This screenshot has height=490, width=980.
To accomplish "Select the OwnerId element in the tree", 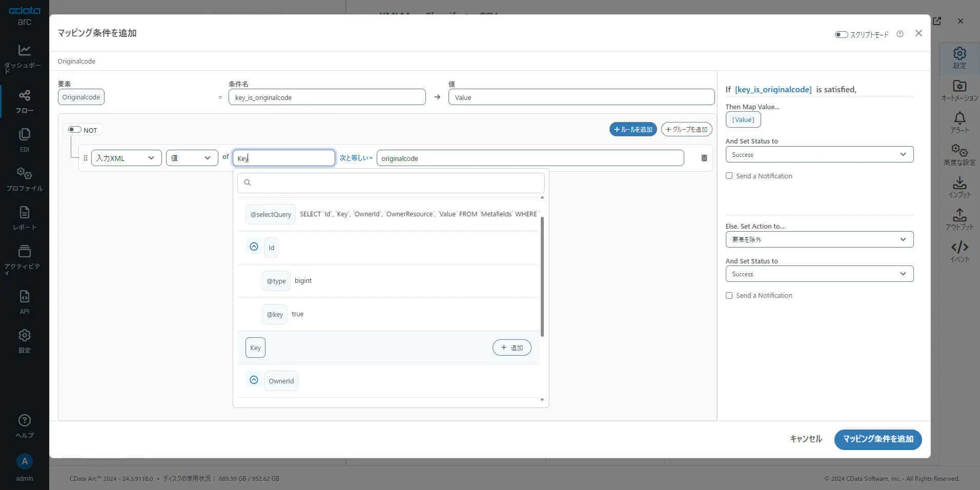I will click(281, 381).
